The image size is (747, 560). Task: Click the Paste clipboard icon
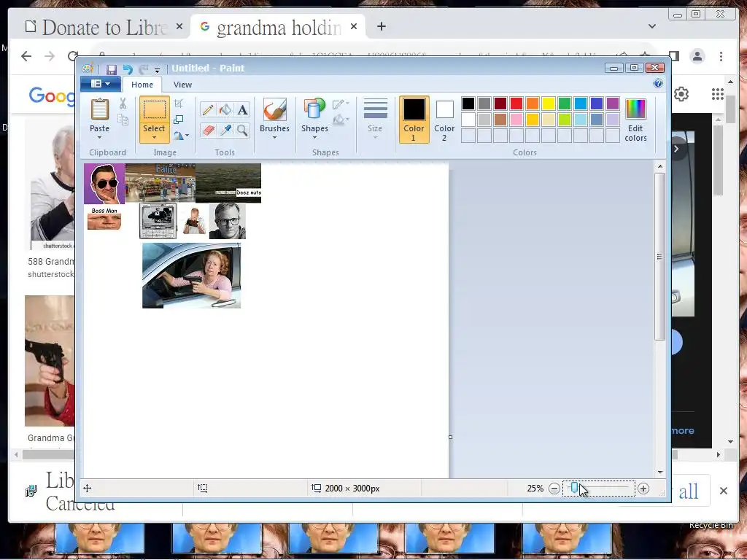coord(99,109)
